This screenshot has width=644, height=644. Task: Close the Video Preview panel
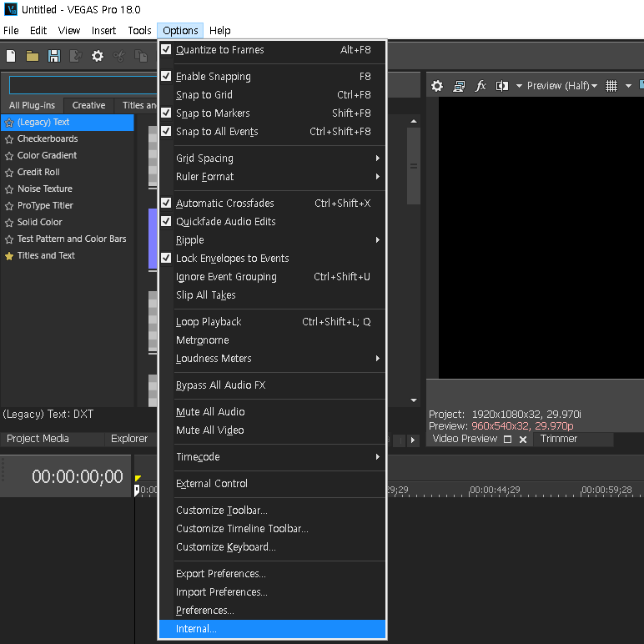(x=523, y=440)
